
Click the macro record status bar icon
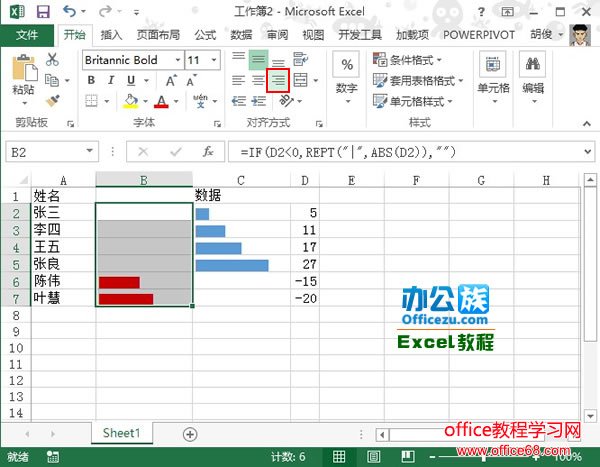[52, 457]
